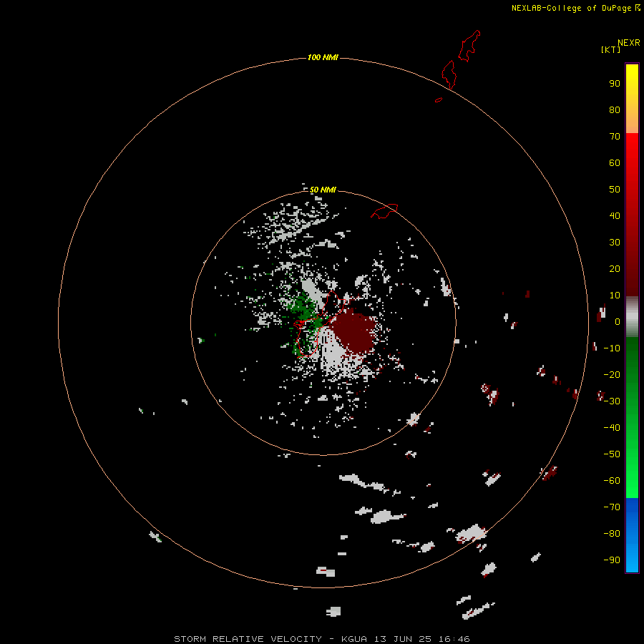This screenshot has height=644, width=644.
Task: Click the 30 value on velocity scale
Action: (615, 243)
